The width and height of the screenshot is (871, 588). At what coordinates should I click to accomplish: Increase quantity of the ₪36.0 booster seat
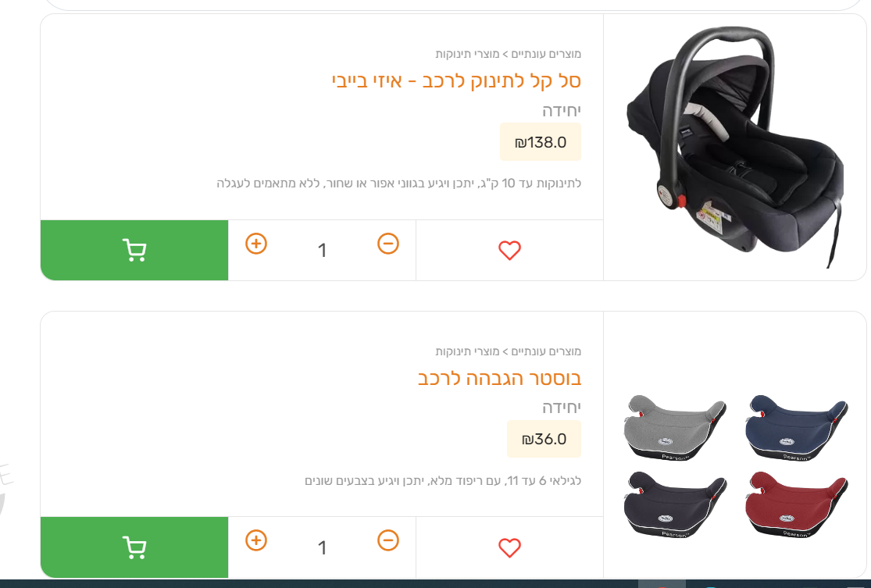coord(256,540)
